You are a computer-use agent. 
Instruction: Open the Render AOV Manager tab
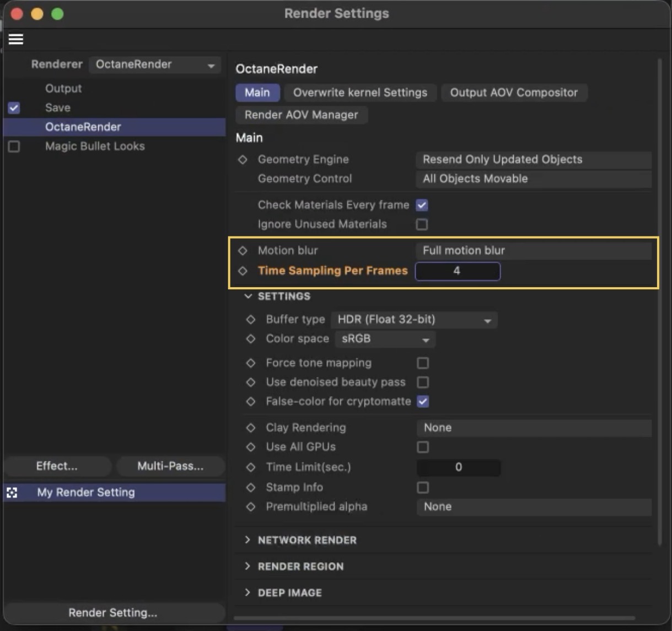tap(301, 115)
